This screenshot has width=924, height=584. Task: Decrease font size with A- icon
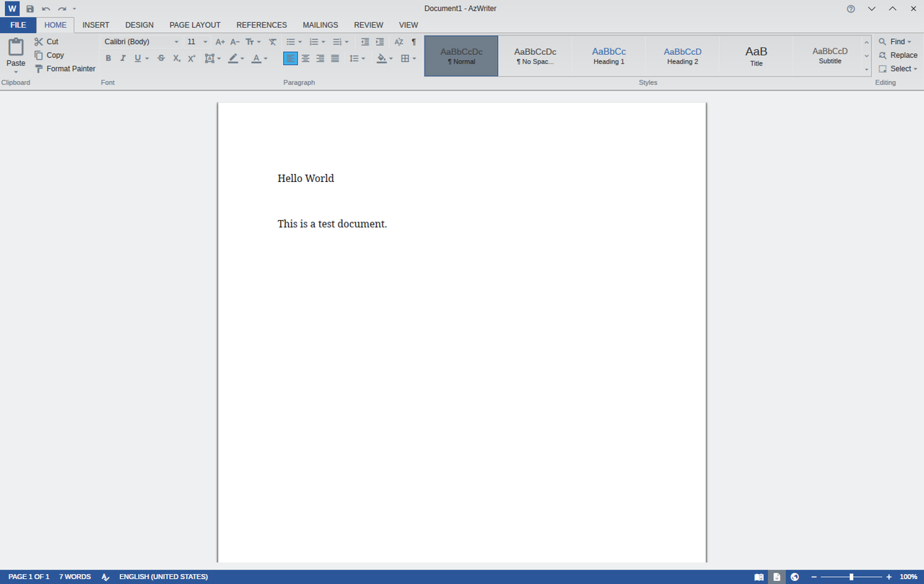[235, 42]
